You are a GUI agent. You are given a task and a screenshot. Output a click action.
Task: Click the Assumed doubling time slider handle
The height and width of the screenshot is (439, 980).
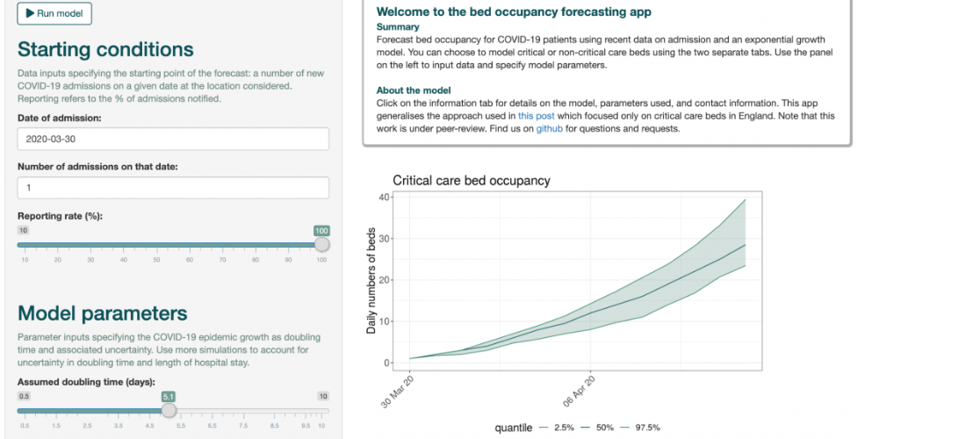tap(169, 410)
